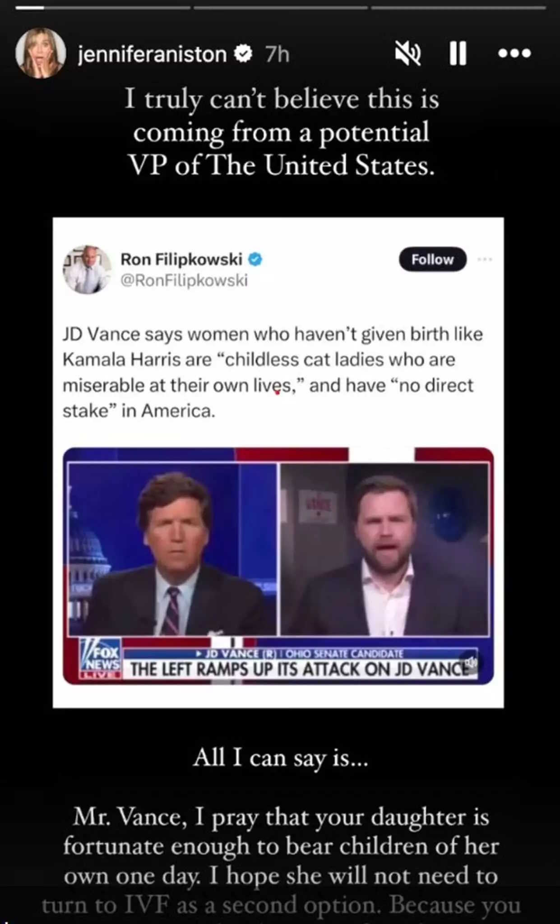The height and width of the screenshot is (924, 560).
Task: Click the 7h story timestamp
Action: pyautogui.click(x=277, y=54)
